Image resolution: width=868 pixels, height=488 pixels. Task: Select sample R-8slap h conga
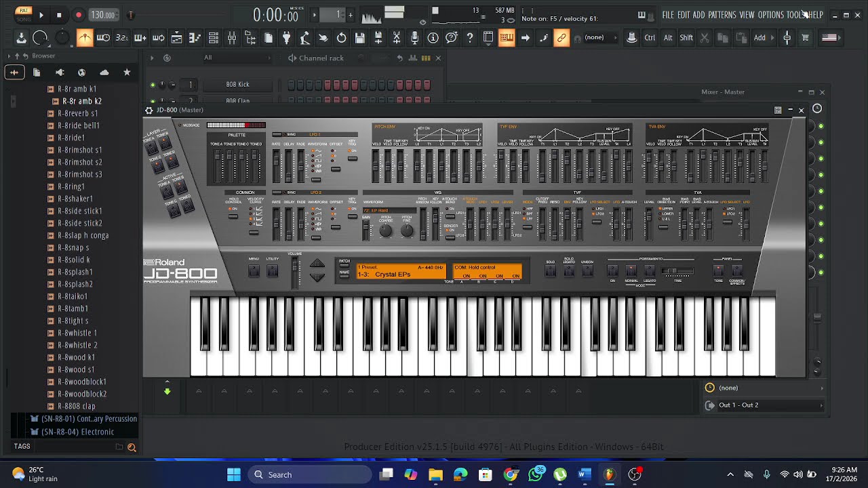coord(83,235)
